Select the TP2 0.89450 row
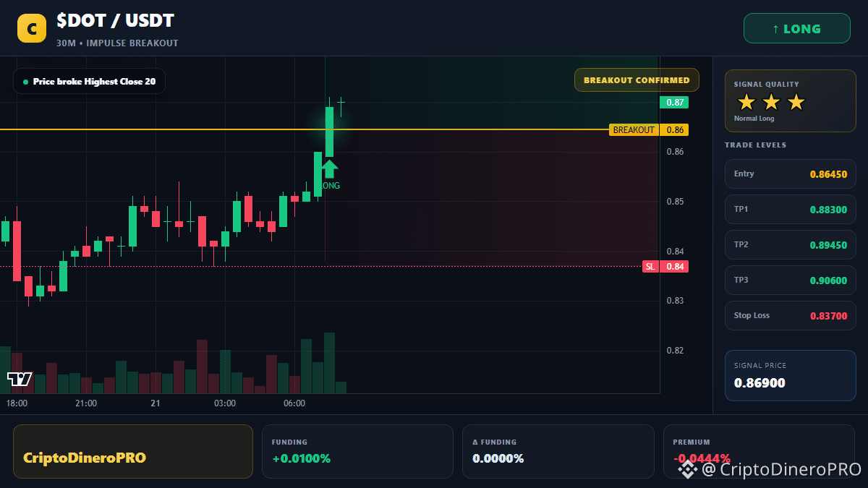868x488 pixels. [x=791, y=244]
